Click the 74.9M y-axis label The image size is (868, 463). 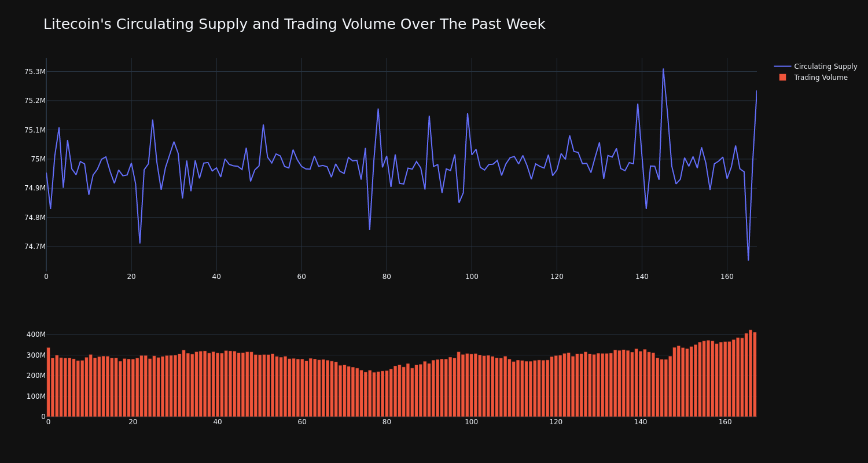(x=35, y=188)
